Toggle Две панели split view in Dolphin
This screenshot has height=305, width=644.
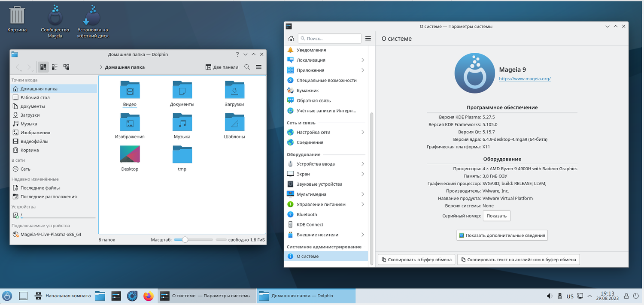point(222,67)
